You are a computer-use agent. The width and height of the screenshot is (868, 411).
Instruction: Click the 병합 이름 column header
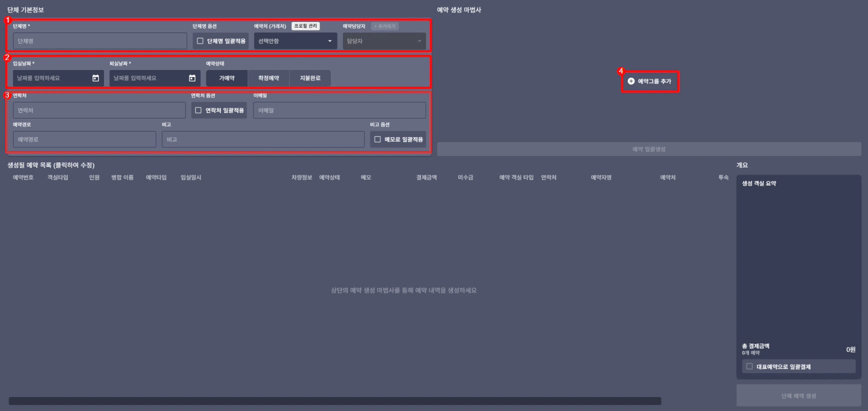pos(122,177)
